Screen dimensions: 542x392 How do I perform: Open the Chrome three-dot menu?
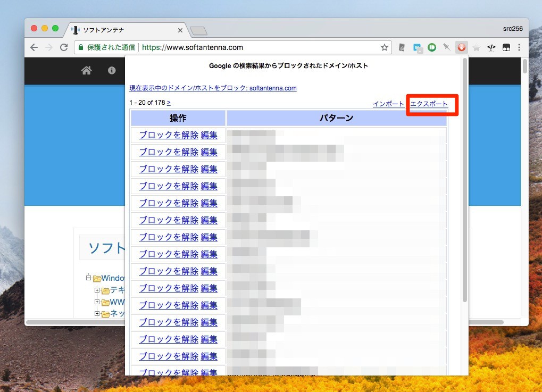[519, 47]
